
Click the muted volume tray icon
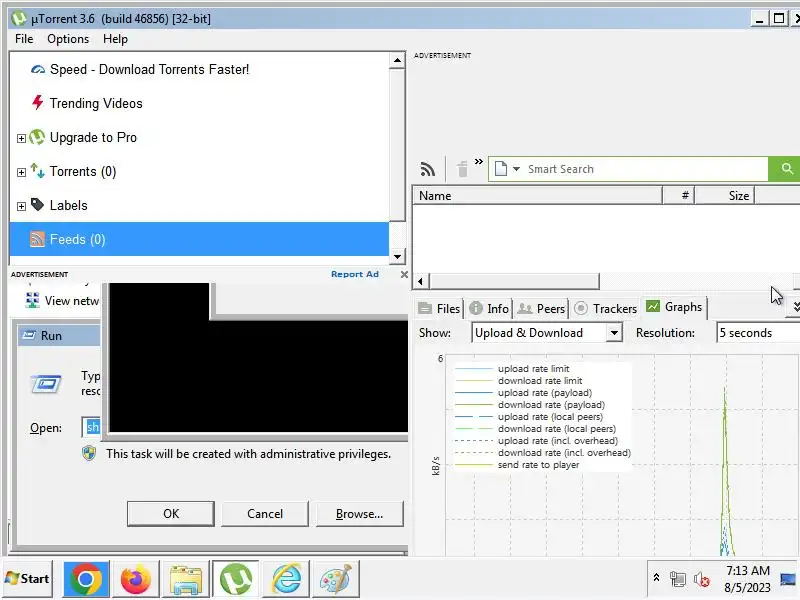702,579
